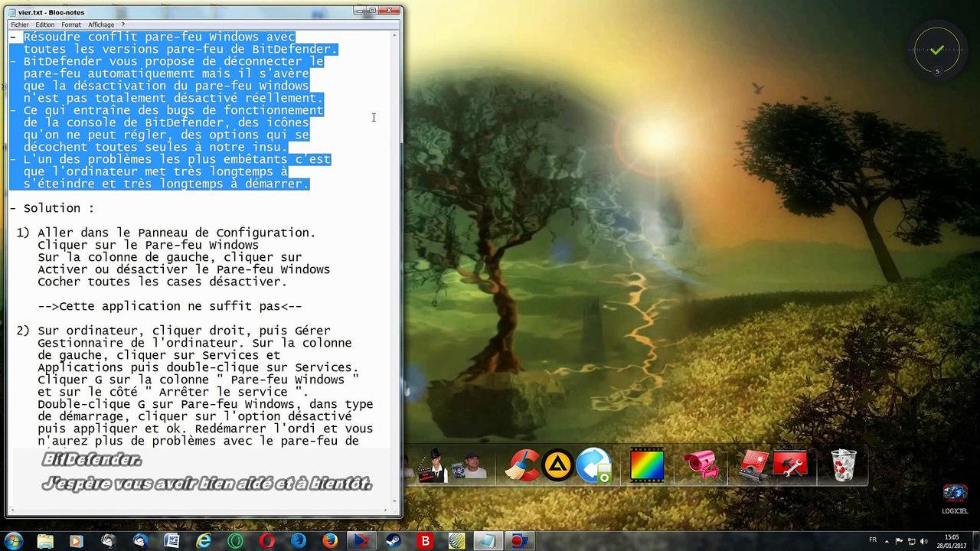Close the vier.txt Bloc-notes window
980x551 pixels.
click(x=390, y=11)
